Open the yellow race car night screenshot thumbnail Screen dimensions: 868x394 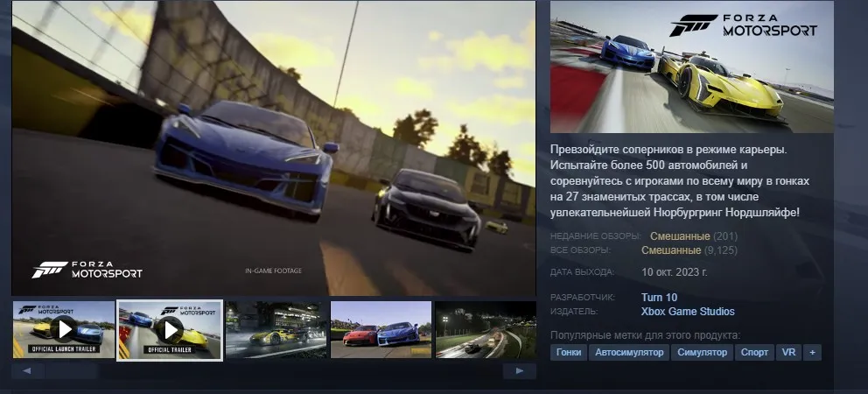coord(276,330)
